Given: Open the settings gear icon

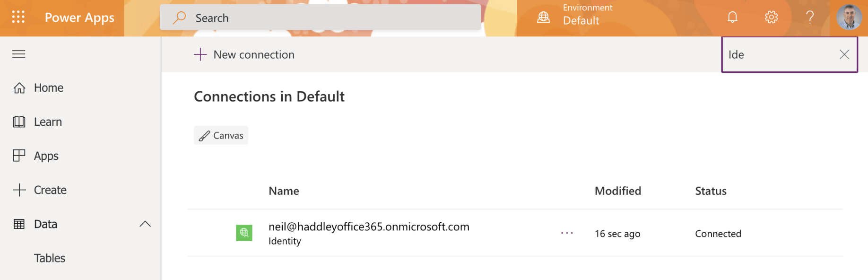Looking at the screenshot, I should (x=771, y=17).
